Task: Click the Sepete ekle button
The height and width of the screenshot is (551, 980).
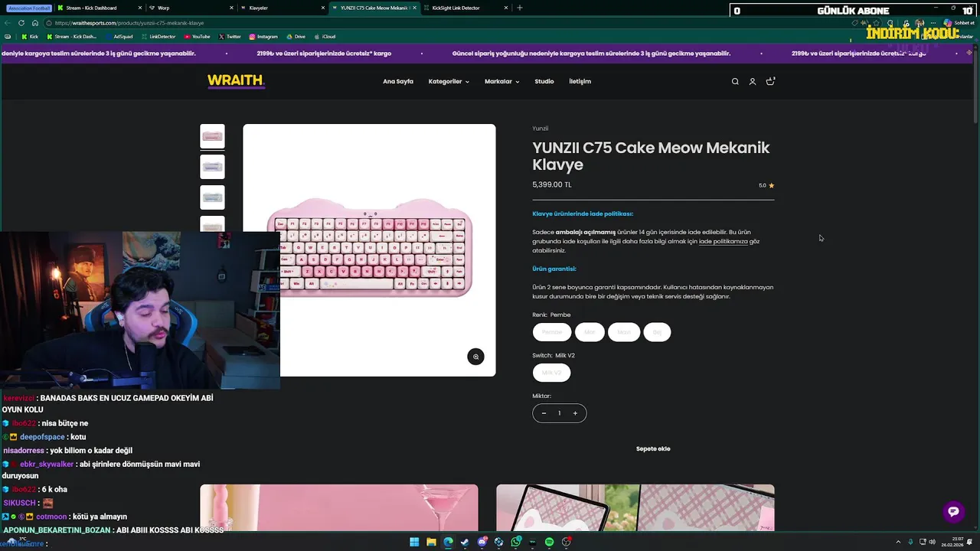Action: [x=653, y=448]
